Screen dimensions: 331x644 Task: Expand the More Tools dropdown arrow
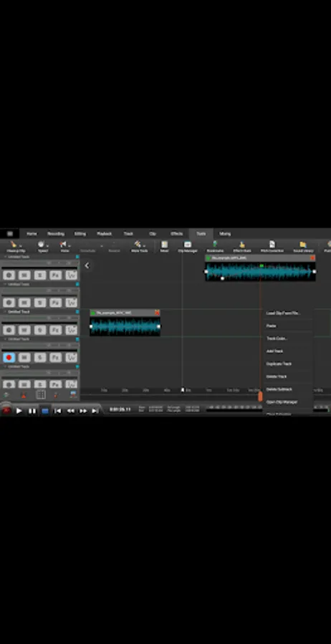[x=144, y=245]
